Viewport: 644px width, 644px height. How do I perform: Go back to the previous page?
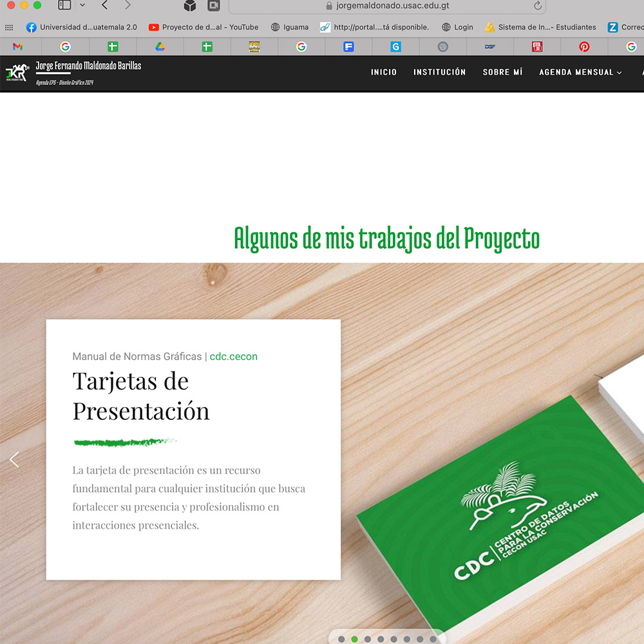pyautogui.click(x=105, y=5)
